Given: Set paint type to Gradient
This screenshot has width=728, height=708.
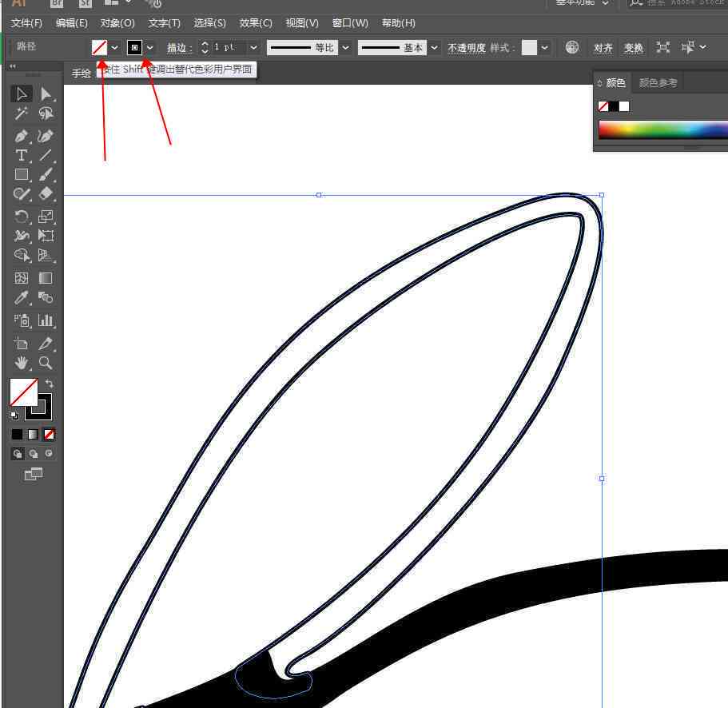Looking at the screenshot, I should point(33,434).
